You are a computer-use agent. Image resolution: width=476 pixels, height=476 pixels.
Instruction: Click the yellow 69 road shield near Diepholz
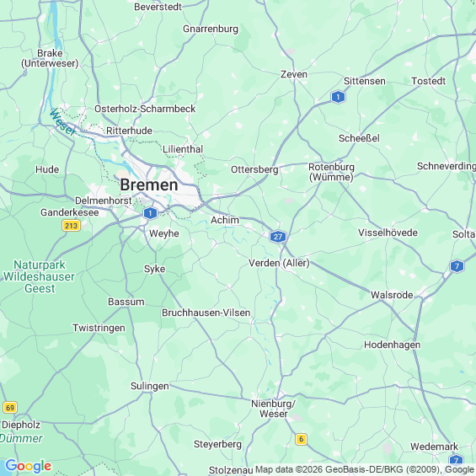10,408
